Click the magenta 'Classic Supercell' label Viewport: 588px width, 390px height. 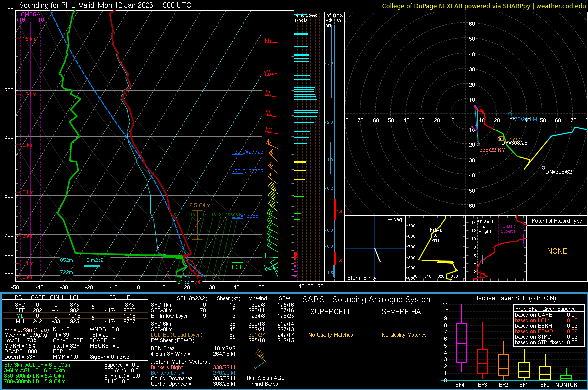(x=509, y=229)
